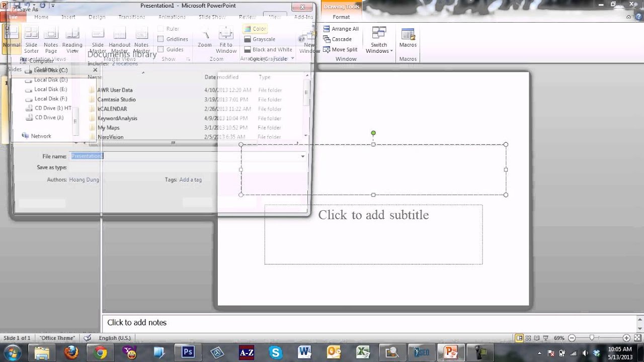Open Slide Master view
Screen dimensions: 644x362
click(98, 40)
